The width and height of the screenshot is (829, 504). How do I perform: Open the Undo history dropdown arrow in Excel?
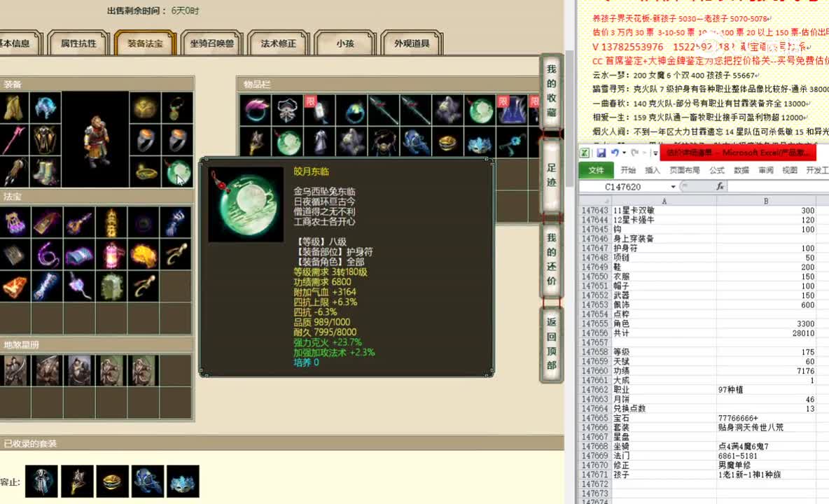pos(625,153)
